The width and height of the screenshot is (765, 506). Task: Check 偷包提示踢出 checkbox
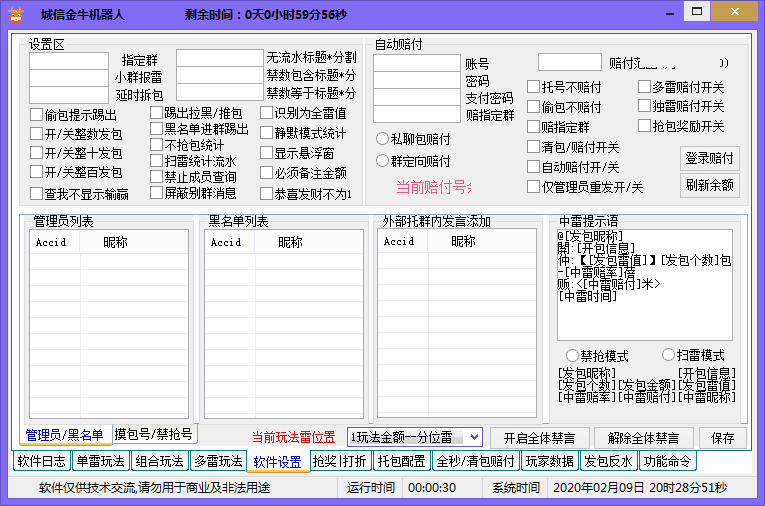(37, 115)
